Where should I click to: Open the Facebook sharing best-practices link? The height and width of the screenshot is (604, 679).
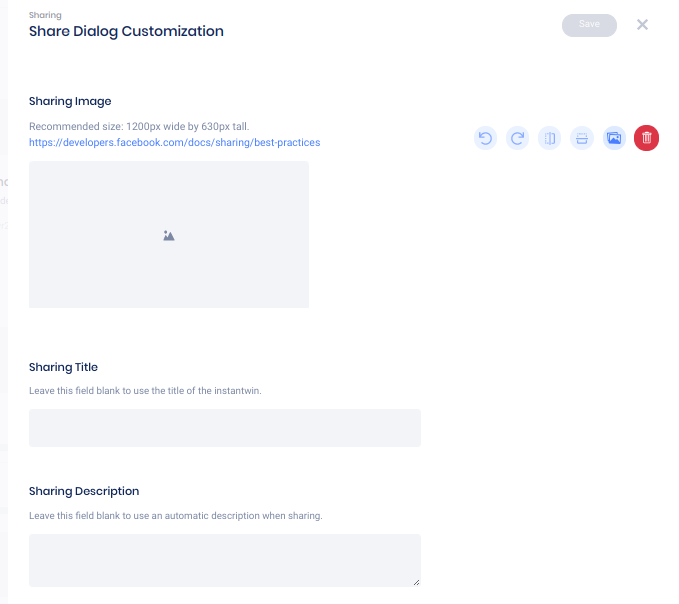(174, 143)
